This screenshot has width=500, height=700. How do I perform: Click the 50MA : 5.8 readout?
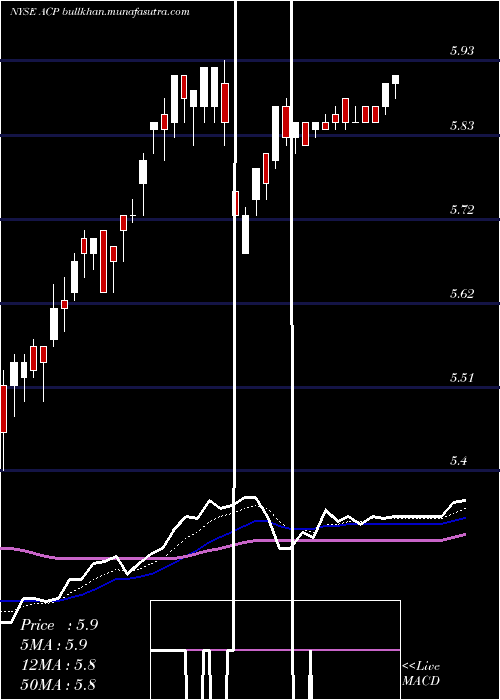(58, 684)
